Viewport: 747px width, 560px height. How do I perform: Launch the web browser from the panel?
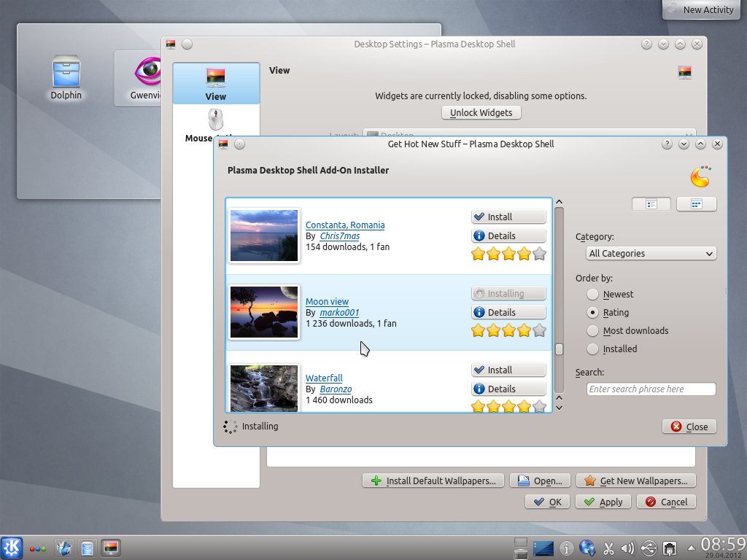(64, 548)
